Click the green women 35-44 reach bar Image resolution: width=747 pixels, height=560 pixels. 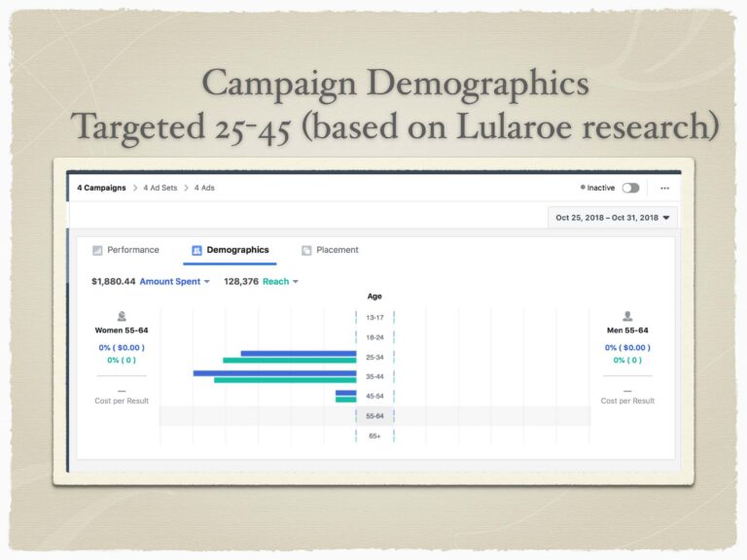(285, 380)
